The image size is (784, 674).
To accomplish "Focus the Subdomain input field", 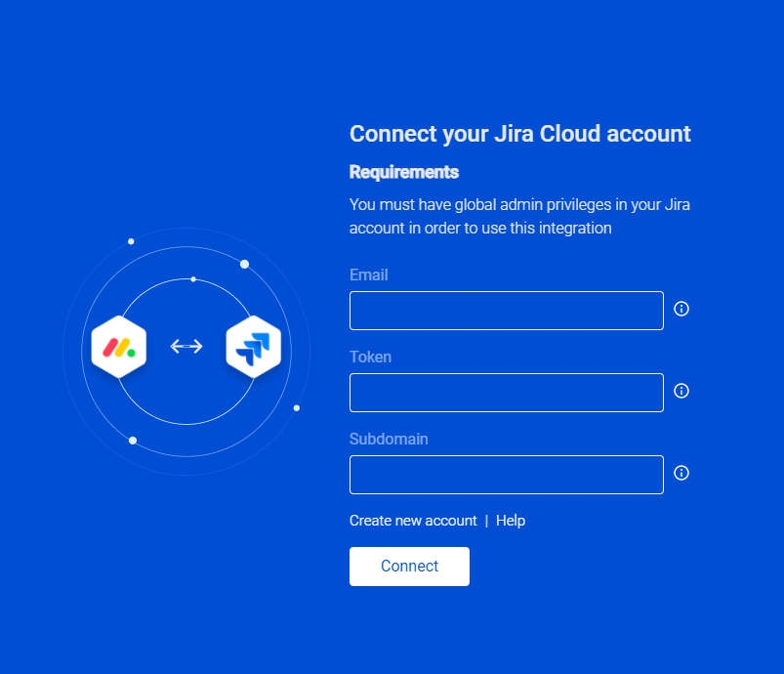I will (x=507, y=475).
